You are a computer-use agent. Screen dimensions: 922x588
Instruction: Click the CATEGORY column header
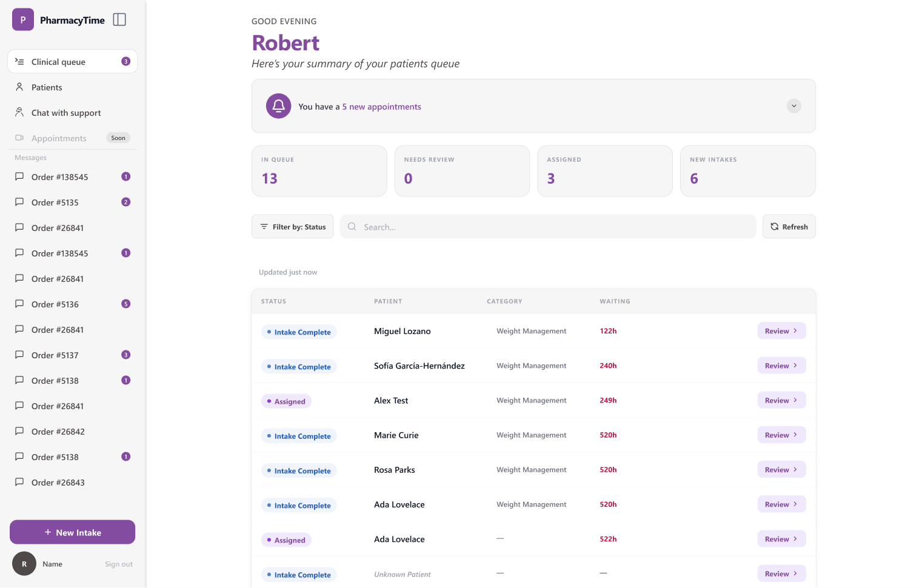pyautogui.click(x=504, y=301)
